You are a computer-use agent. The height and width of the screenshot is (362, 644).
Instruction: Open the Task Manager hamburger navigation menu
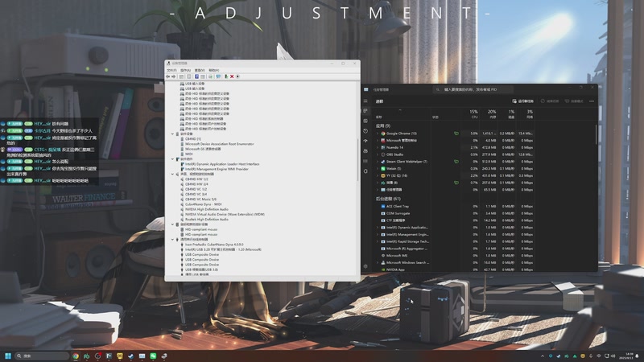point(365,101)
